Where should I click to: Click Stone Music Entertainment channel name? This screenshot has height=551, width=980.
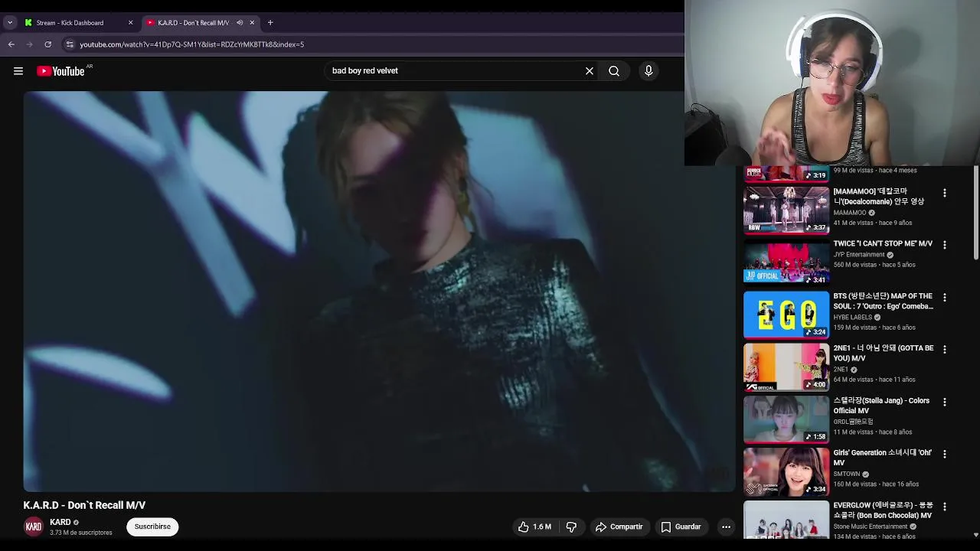871,527
